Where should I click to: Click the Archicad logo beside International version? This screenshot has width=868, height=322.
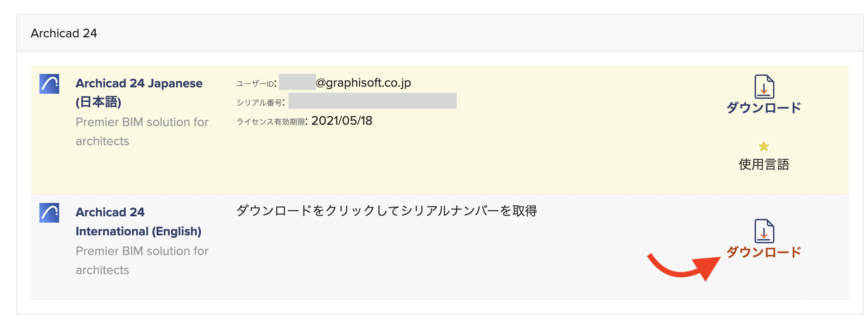pos(49,212)
